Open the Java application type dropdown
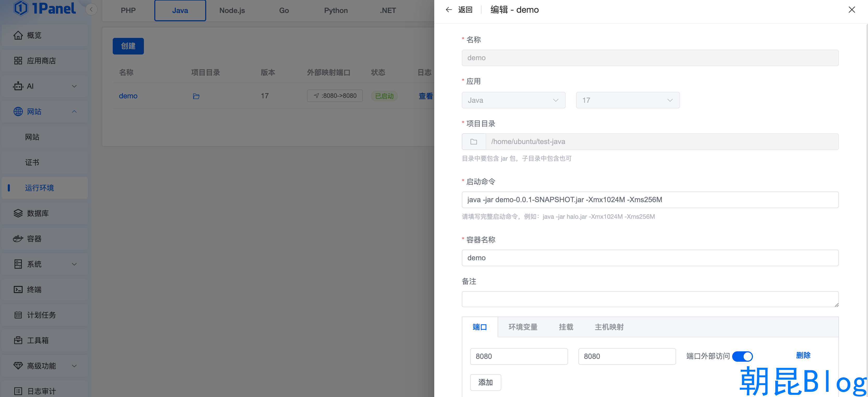The image size is (868, 397). pos(513,100)
